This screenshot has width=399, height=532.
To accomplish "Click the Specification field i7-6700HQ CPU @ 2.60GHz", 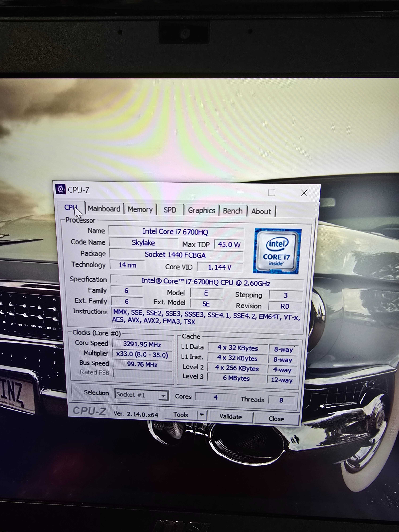I will pyautogui.click(x=207, y=282).
